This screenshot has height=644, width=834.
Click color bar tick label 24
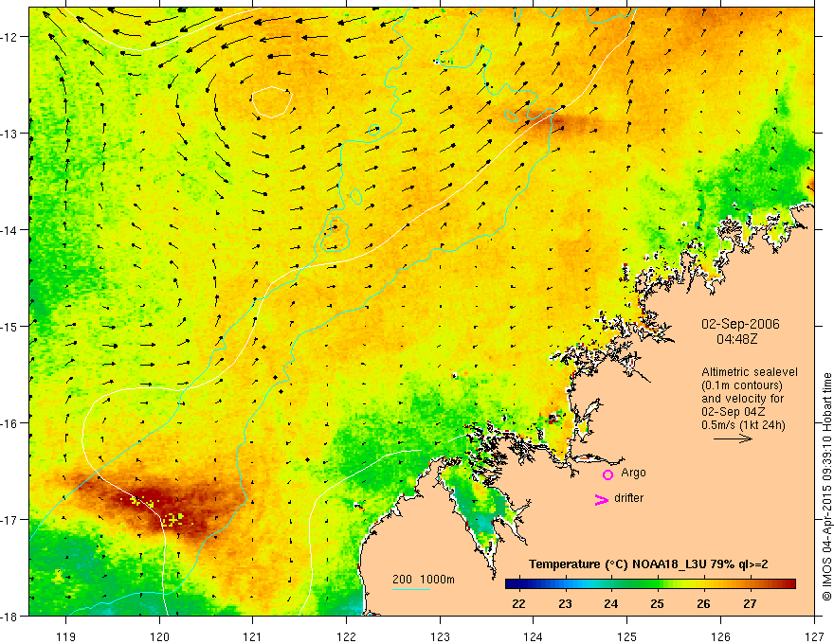click(x=611, y=604)
